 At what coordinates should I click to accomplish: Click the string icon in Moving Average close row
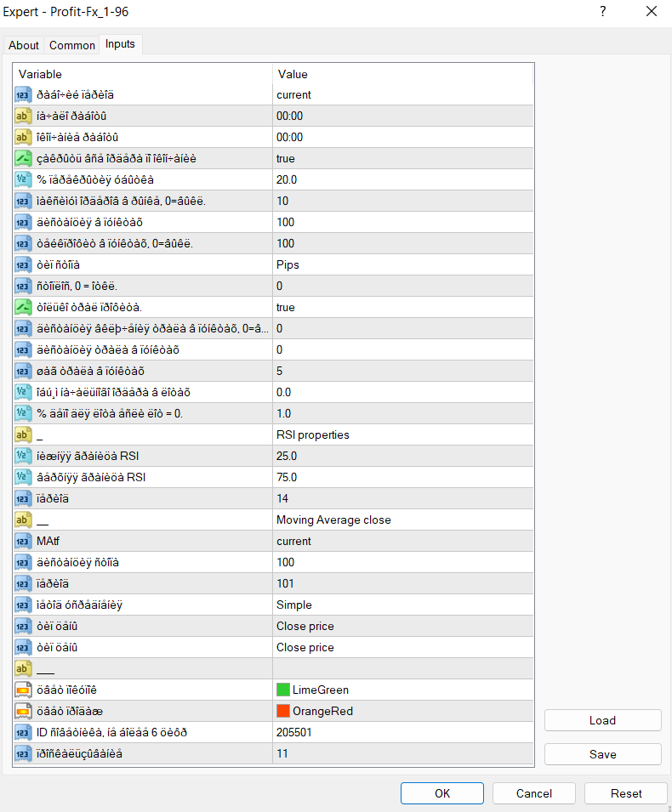[24, 520]
